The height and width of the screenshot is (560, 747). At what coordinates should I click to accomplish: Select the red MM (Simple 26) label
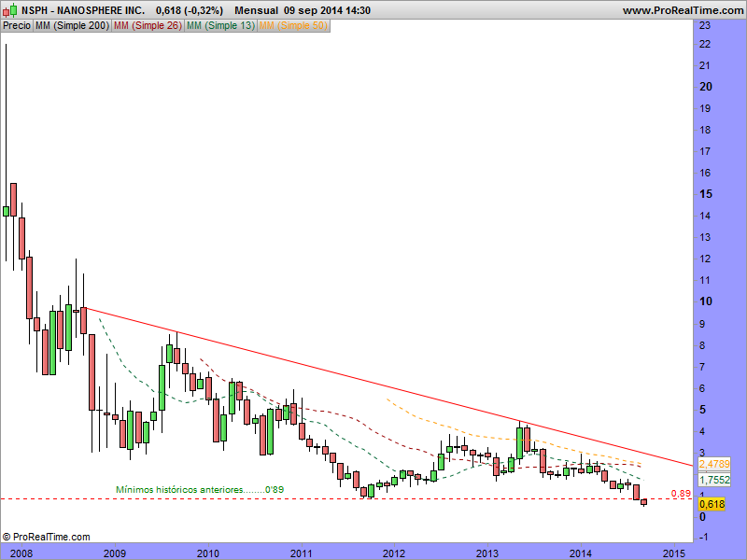[x=147, y=26]
